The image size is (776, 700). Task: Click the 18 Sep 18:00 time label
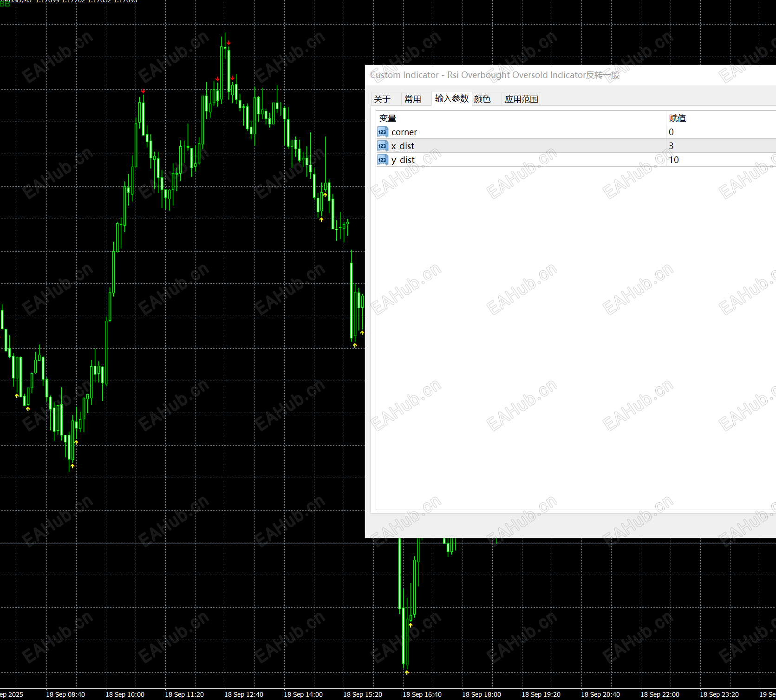[x=482, y=694]
